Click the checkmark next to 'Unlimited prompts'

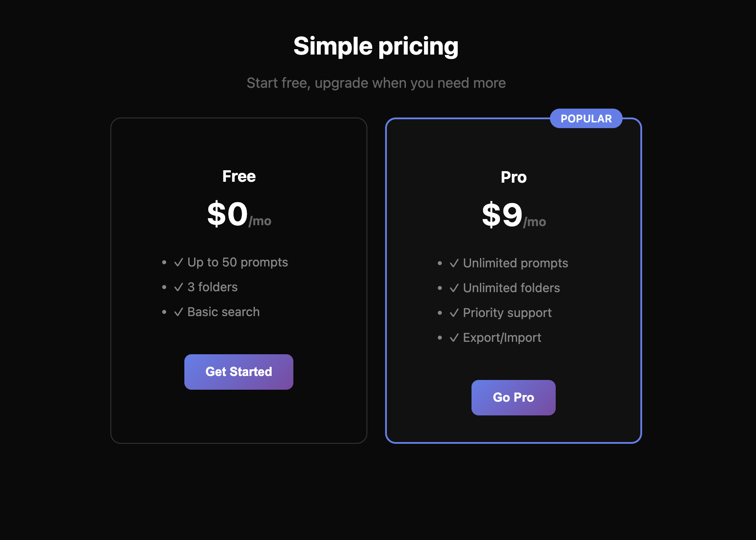point(453,263)
